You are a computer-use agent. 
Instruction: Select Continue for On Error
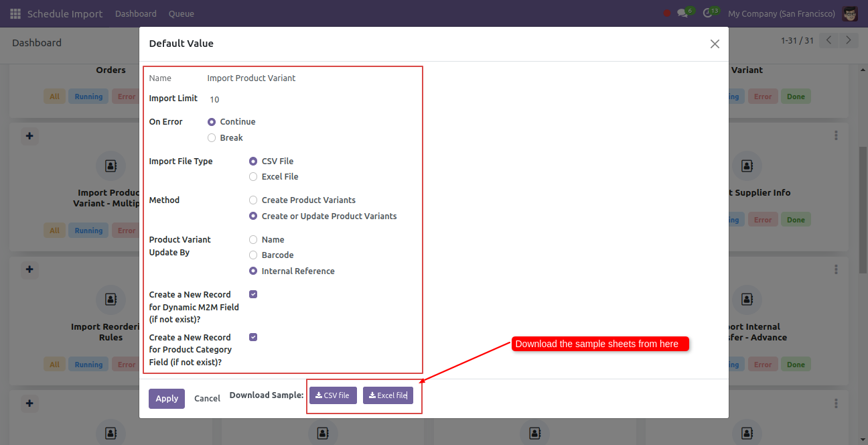coord(212,122)
